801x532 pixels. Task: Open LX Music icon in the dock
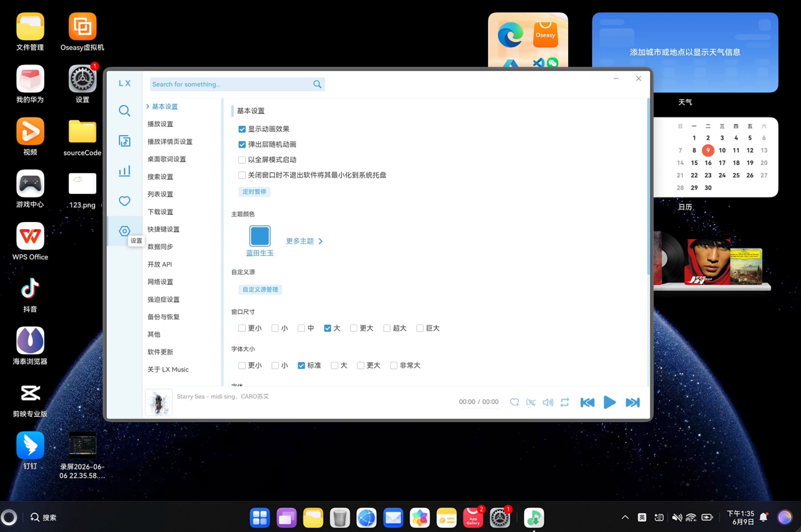pyautogui.click(x=534, y=518)
